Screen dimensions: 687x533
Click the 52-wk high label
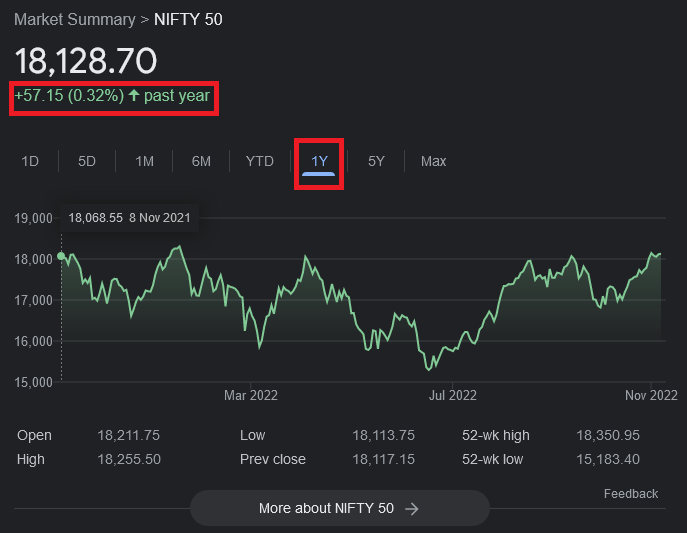click(496, 435)
